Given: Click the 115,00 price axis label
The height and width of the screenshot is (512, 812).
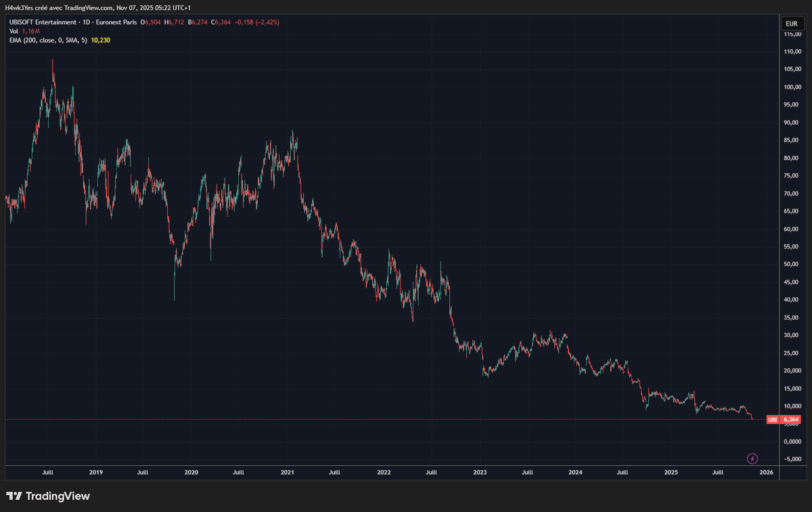Looking at the screenshot, I should [791, 34].
